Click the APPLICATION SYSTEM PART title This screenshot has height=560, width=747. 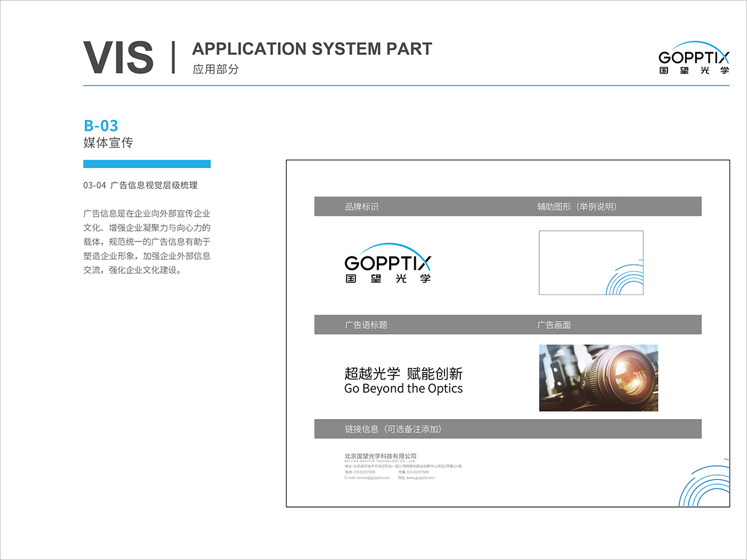coord(311,49)
